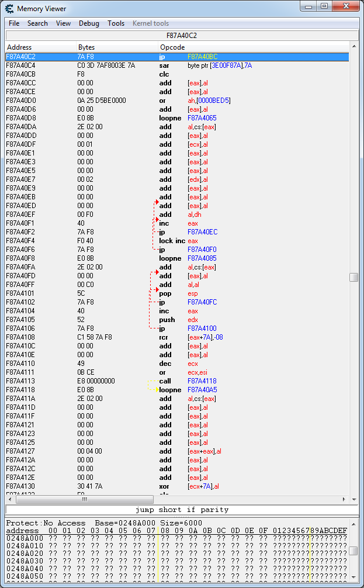Maximize the Memory Viewer window

(x=324, y=6)
